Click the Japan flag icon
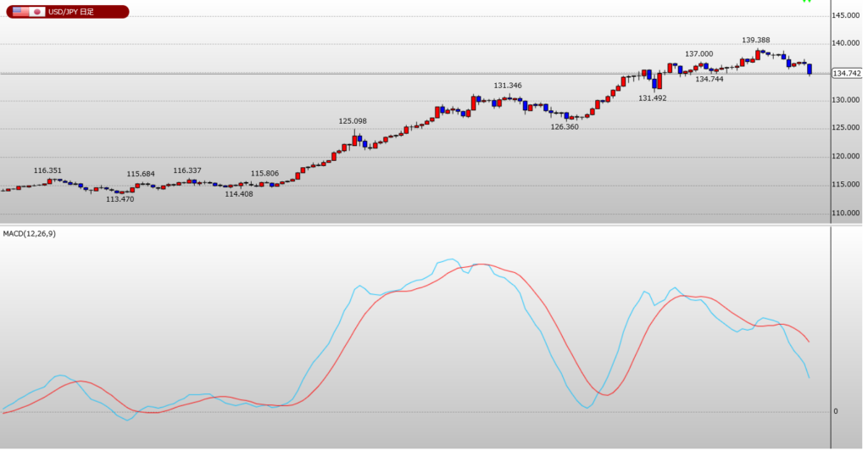The width and height of the screenshot is (868, 451). [x=37, y=12]
